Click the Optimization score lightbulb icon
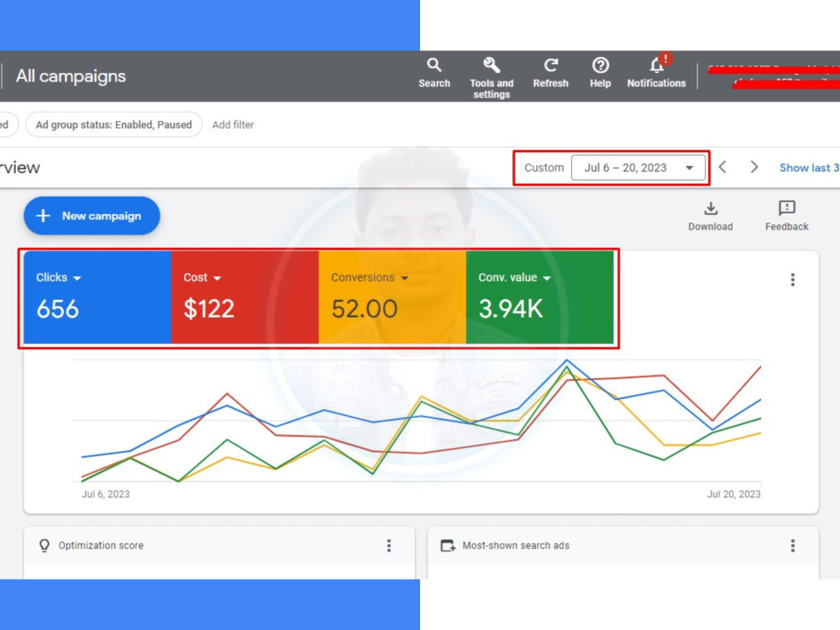 point(45,545)
